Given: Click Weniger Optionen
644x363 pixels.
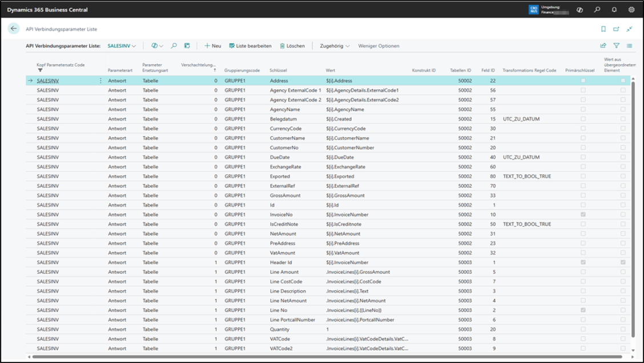Looking at the screenshot, I should coord(379,46).
